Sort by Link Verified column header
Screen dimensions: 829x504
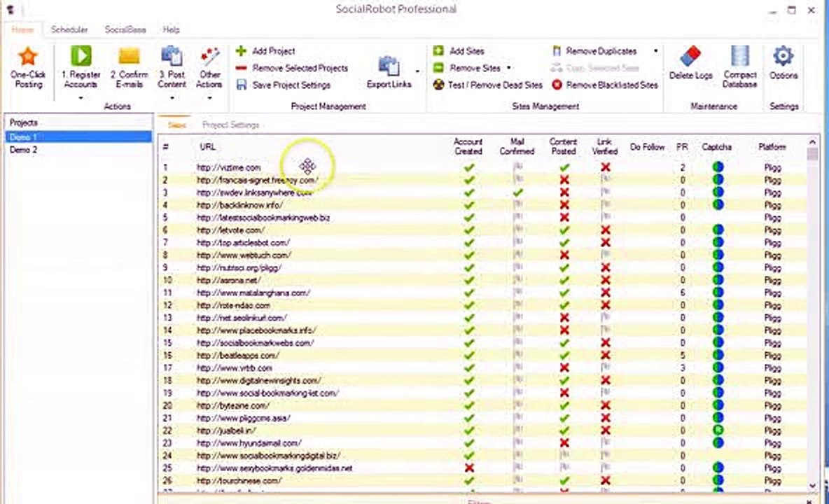pyautogui.click(x=605, y=146)
